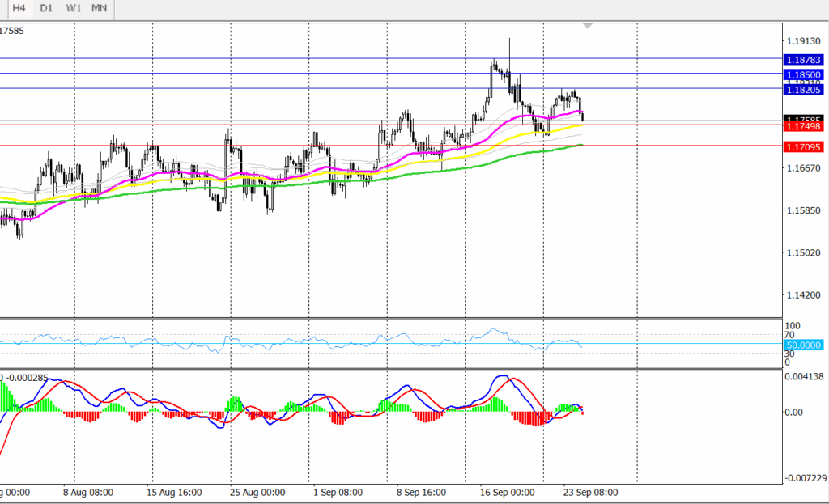Click the 8 Aug 08:00 time axis label
Image resolution: width=829 pixels, height=504 pixels.
pos(90,491)
